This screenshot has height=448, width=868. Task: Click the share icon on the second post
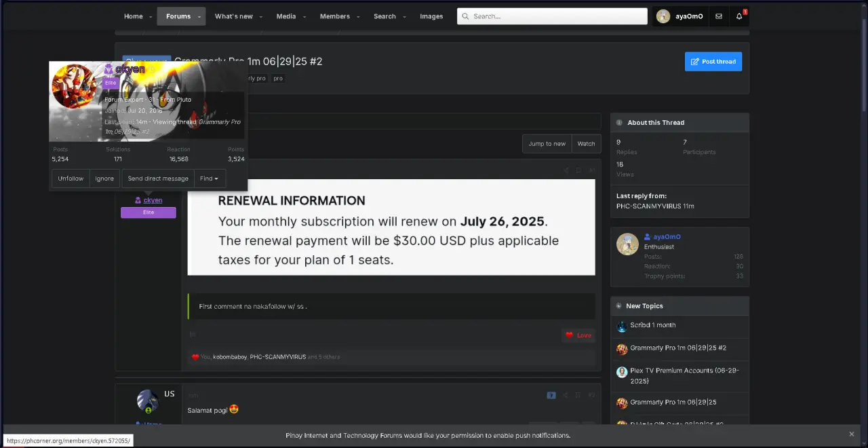pyautogui.click(x=566, y=395)
